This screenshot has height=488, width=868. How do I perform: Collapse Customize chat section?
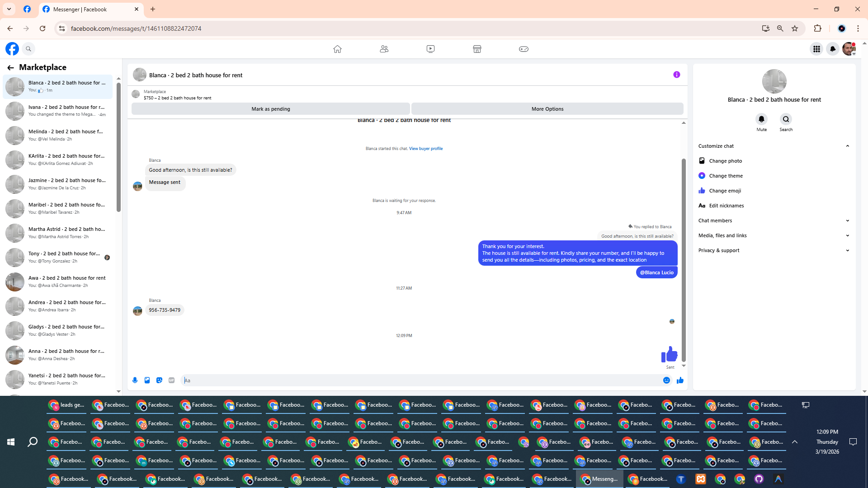pos(847,146)
